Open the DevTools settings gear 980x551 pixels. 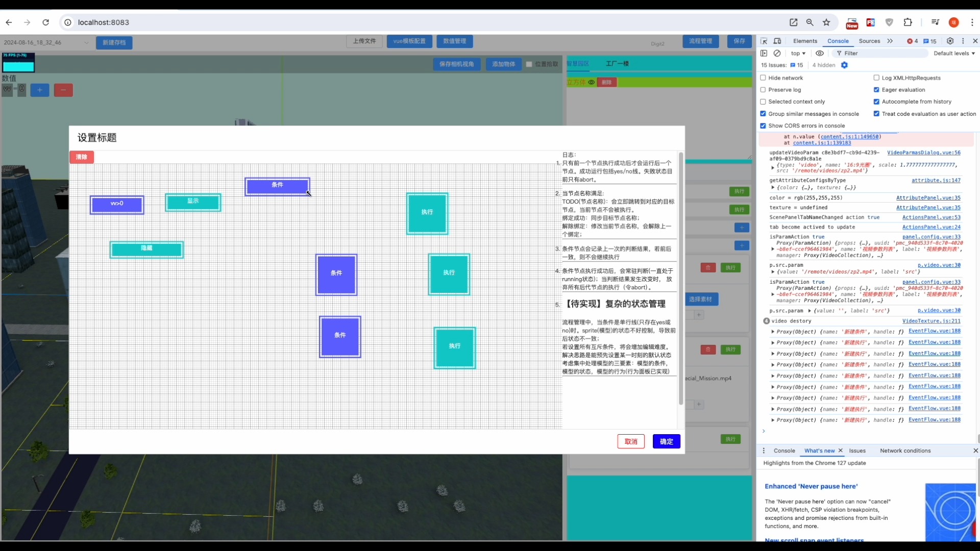tap(950, 41)
